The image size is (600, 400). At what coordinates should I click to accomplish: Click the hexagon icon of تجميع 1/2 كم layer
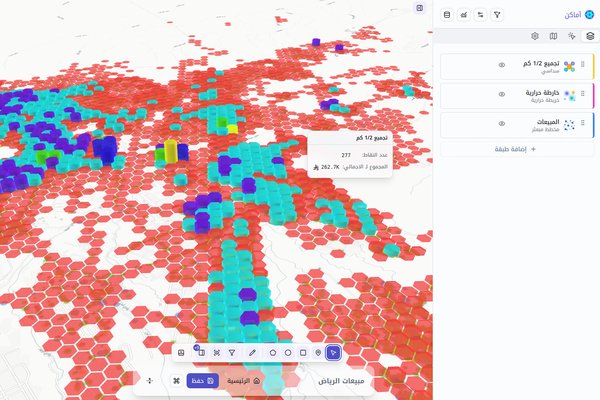pyautogui.click(x=569, y=66)
